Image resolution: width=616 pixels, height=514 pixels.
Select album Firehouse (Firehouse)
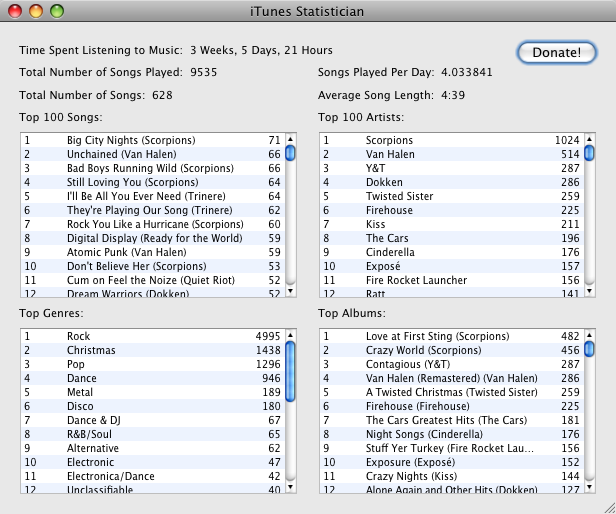pos(452,406)
